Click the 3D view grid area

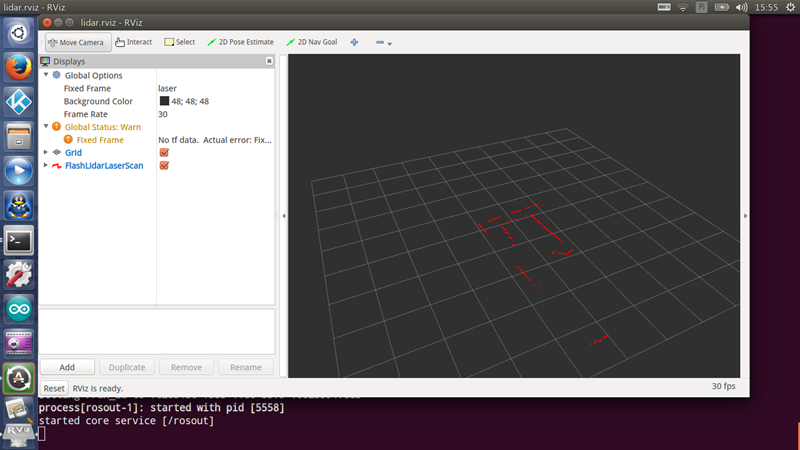514,216
